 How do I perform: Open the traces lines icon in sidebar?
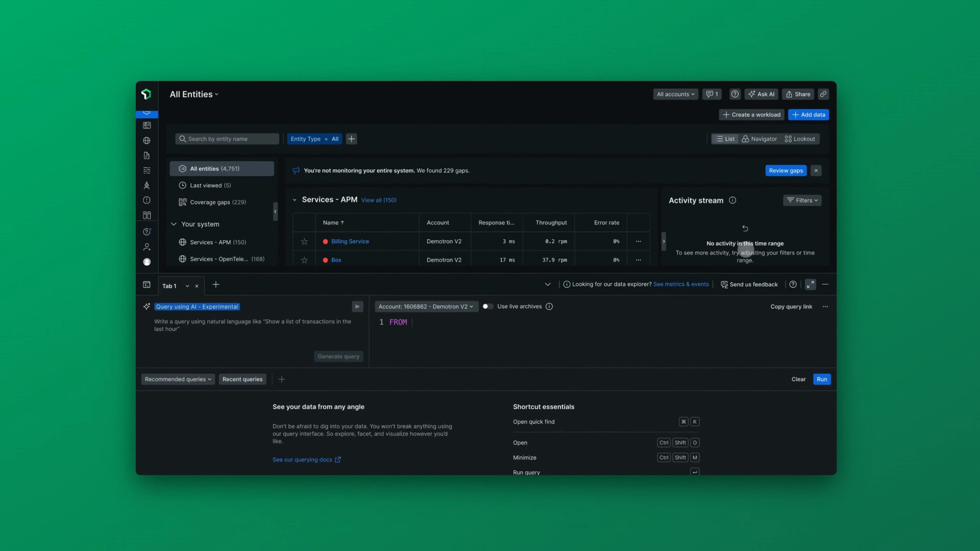point(146,170)
